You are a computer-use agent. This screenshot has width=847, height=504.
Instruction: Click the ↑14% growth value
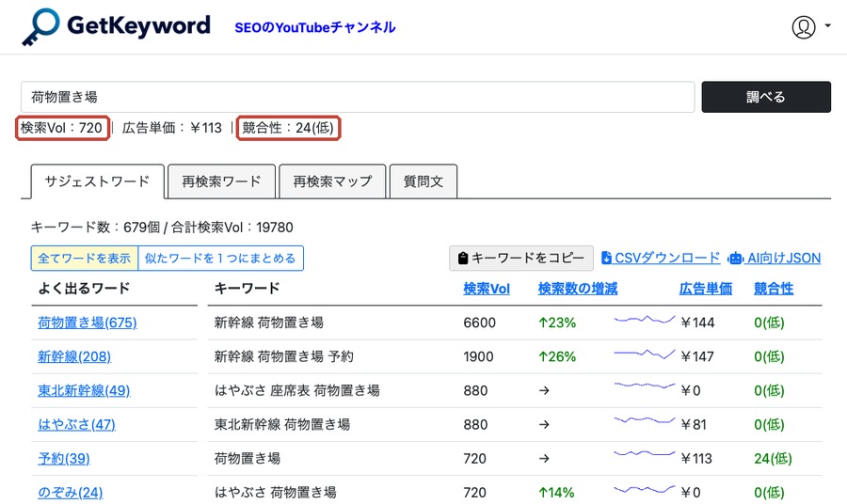[556, 493]
